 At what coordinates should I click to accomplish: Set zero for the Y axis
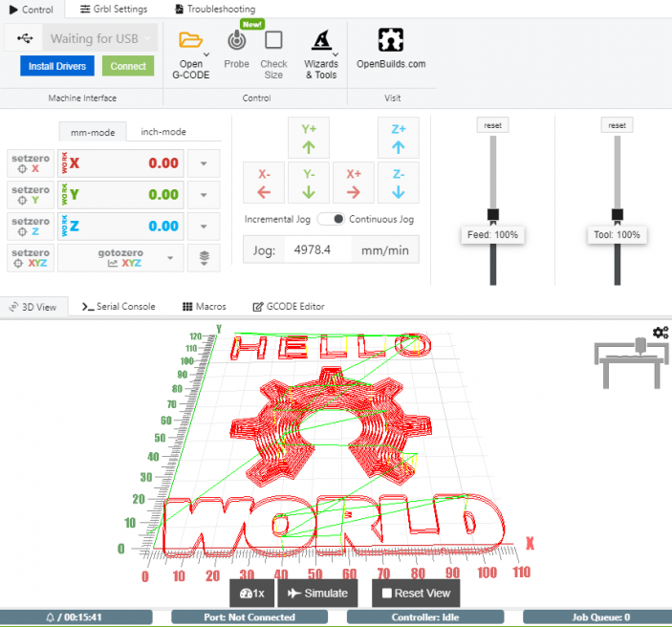pyautogui.click(x=31, y=195)
